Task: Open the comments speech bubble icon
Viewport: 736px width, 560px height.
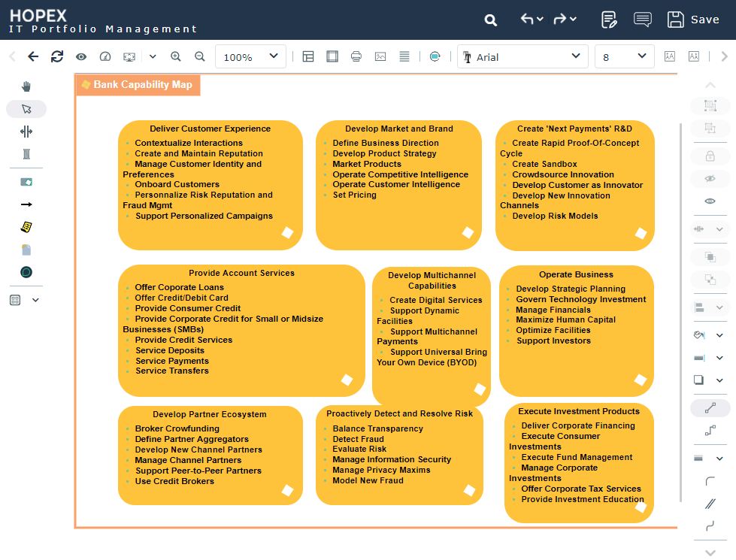Action: tap(643, 20)
